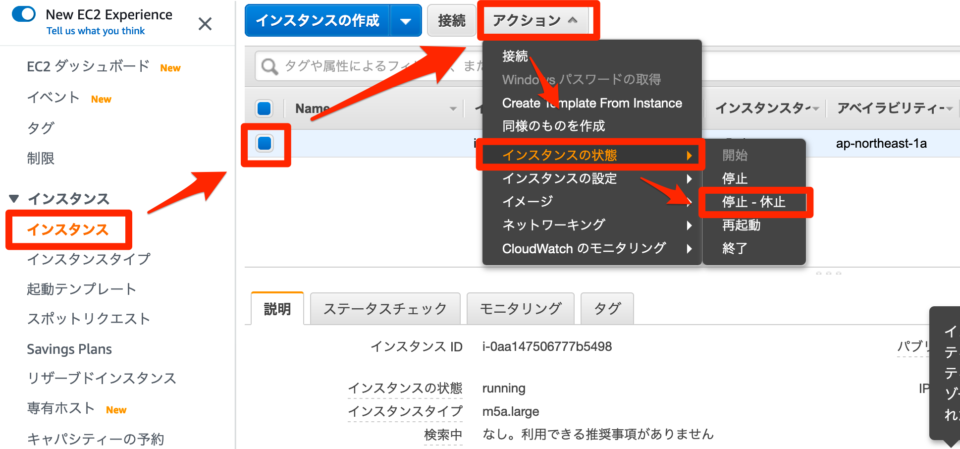The width and height of the screenshot is (960, 449).
Task: Collapse the インスタンス section triangle
Action: 14,198
